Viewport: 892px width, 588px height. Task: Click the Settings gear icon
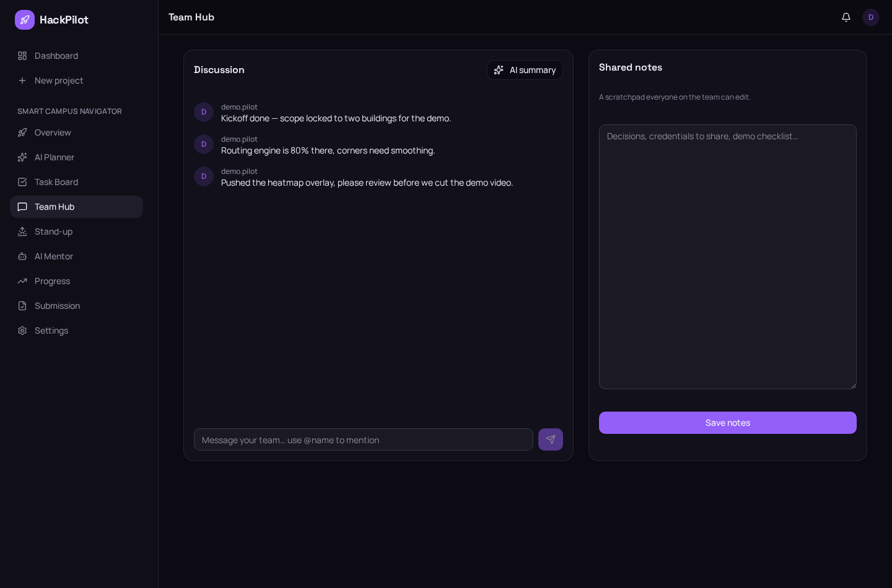[x=22, y=331]
